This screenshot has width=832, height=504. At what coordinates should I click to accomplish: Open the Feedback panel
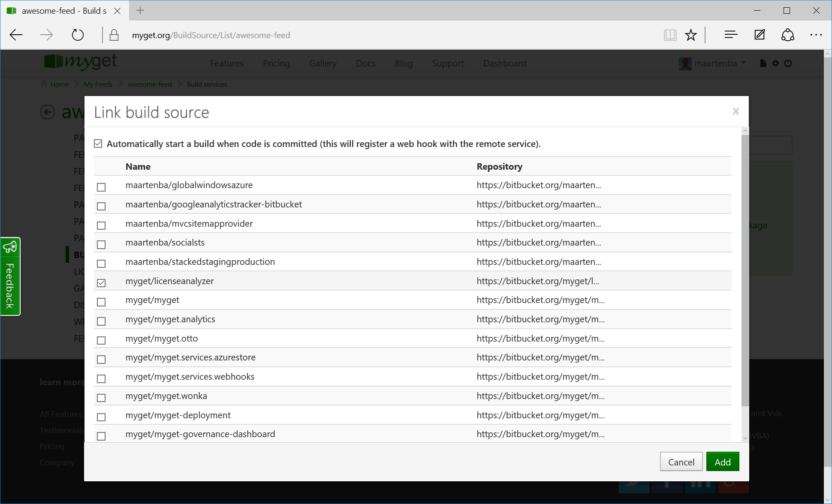tap(10, 276)
